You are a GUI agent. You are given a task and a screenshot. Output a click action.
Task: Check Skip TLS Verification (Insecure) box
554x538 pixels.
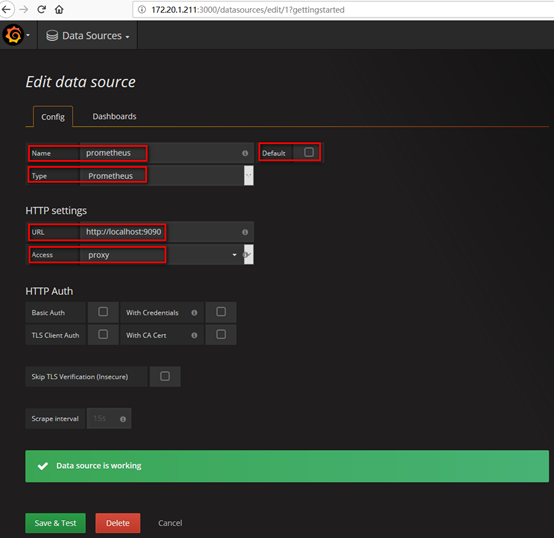pos(165,376)
